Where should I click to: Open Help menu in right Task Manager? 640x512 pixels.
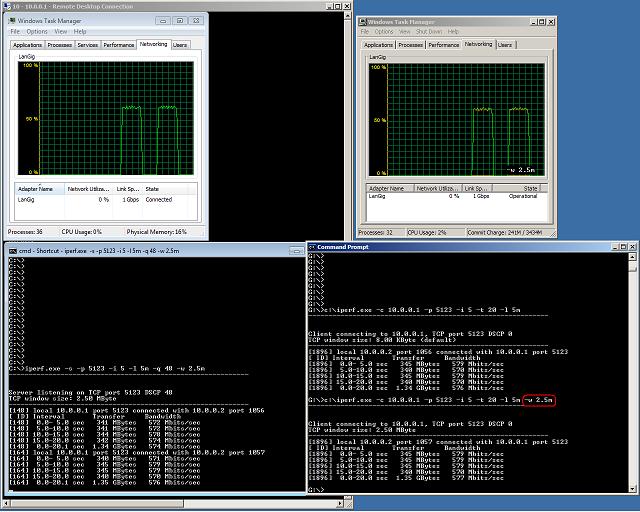pyautogui.click(x=453, y=31)
